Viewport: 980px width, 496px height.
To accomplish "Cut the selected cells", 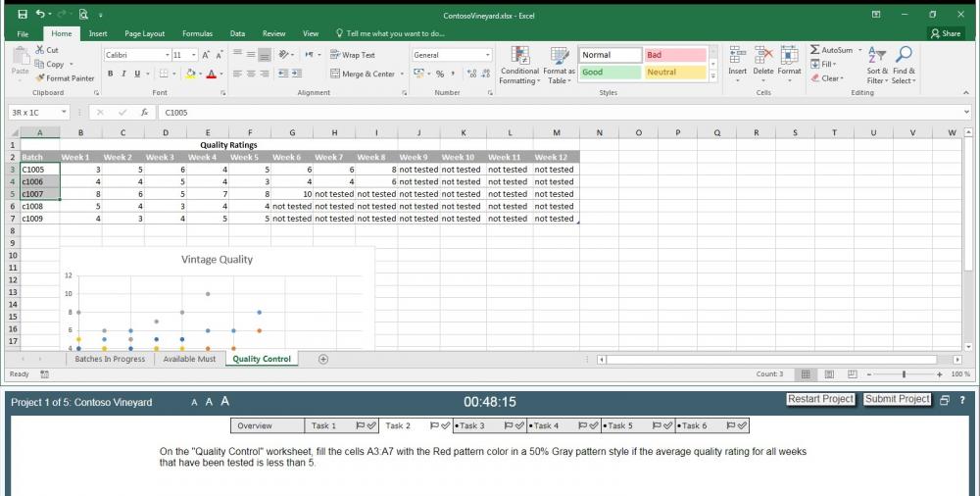I will 46,50.
